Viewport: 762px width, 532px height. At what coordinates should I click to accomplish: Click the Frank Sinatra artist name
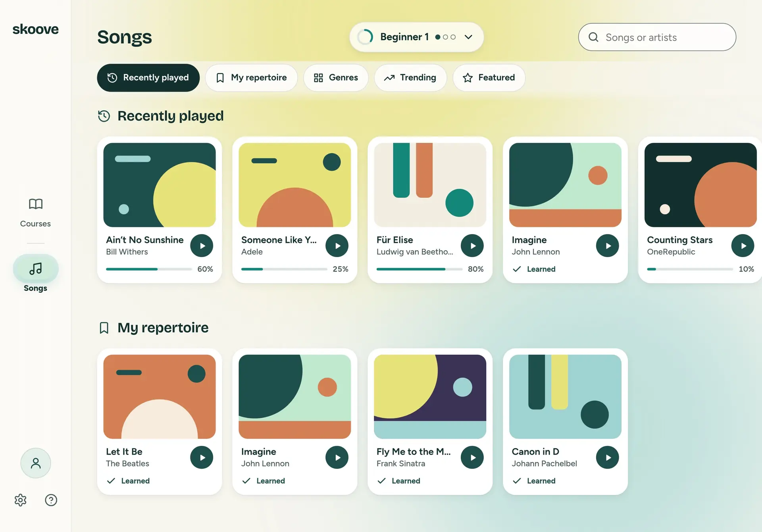click(x=401, y=463)
